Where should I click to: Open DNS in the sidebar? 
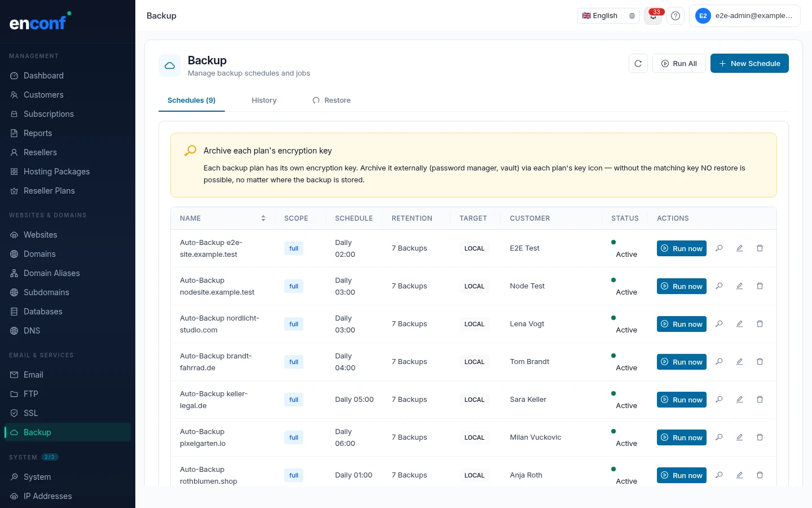tap(68, 331)
